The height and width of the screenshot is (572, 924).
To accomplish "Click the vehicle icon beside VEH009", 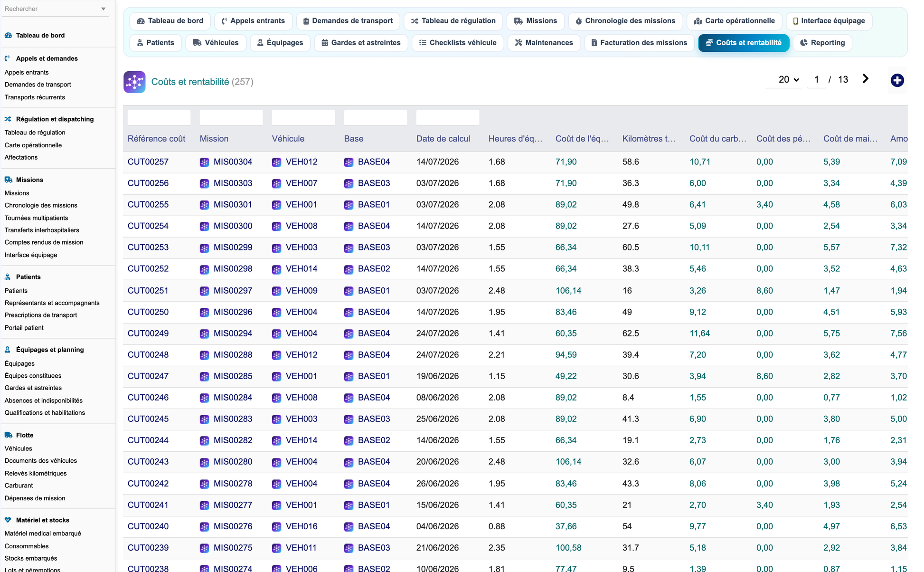I will [x=276, y=291].
